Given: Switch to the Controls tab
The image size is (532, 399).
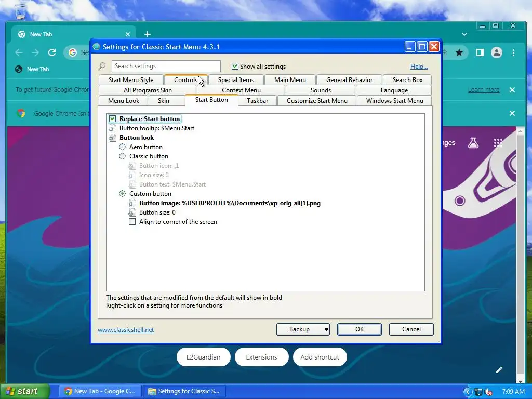Looking at the screenshot, I should (x=185, y=80).
